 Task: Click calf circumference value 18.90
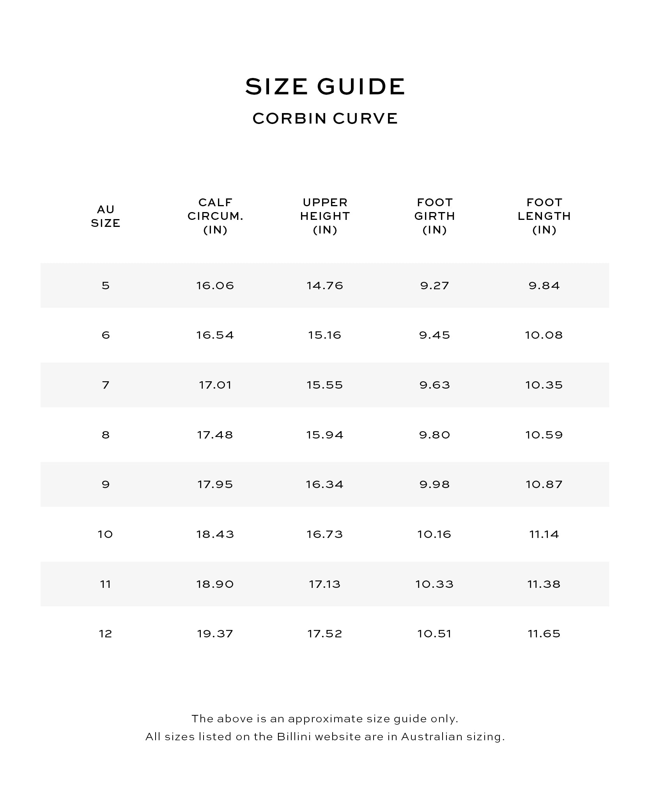(x=215, y=584)
